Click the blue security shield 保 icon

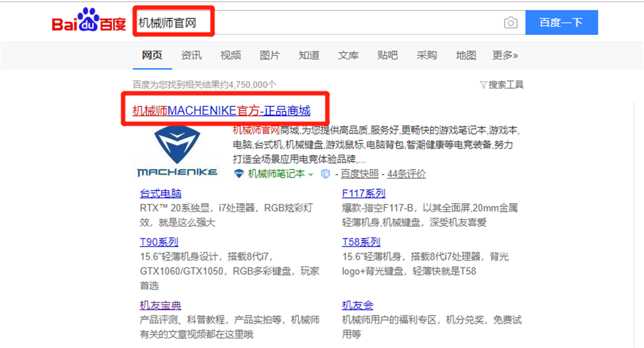(325, 173)
